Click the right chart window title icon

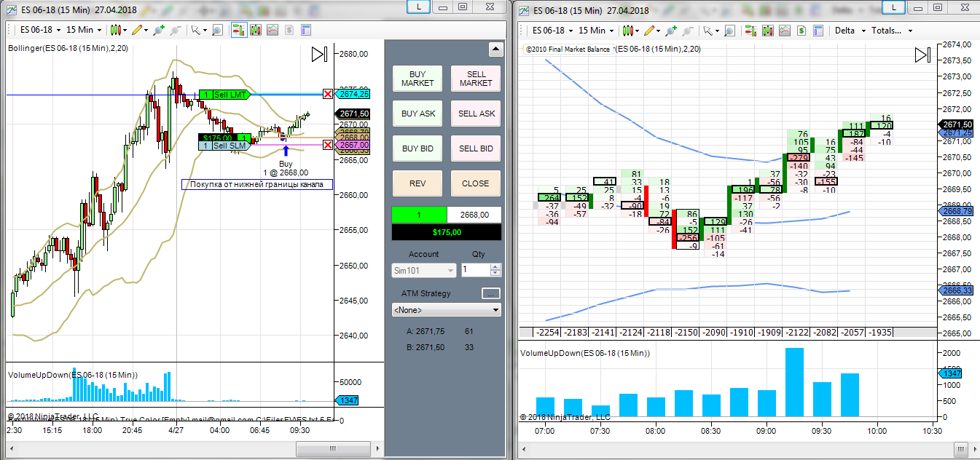[x=524, y=10]
